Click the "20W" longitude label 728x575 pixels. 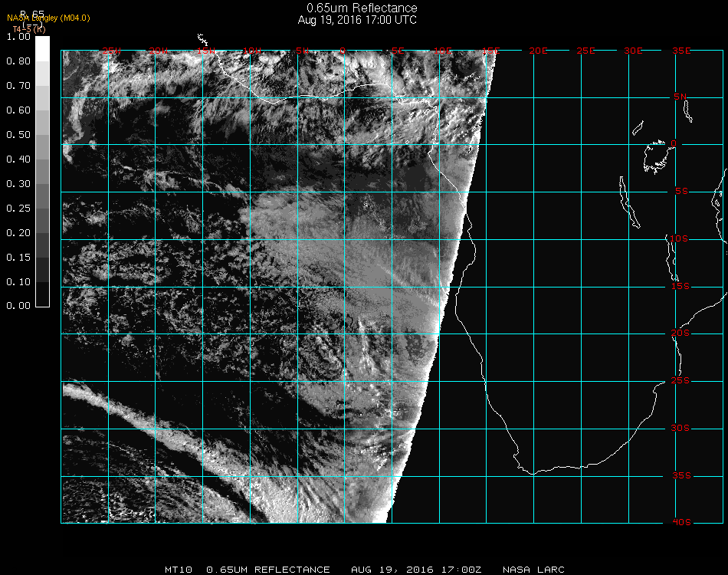(x=159, y=51)
